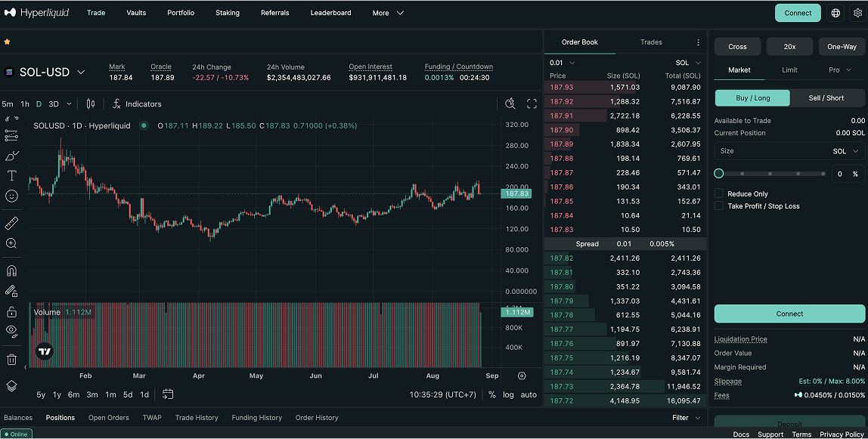Toggle lock all drawings
Viewport: 868px width, 439px height.
[x=11, y=312]
